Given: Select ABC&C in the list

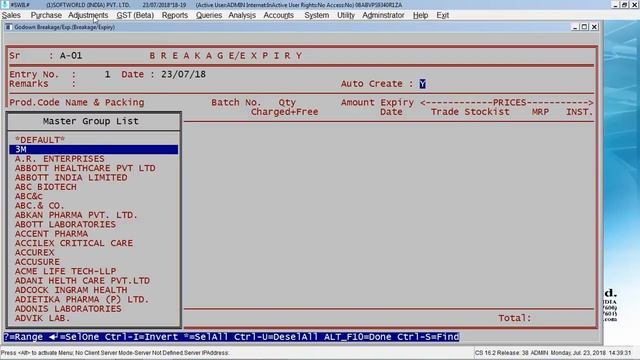Looking at the screenshot, I should pos(93,196).
